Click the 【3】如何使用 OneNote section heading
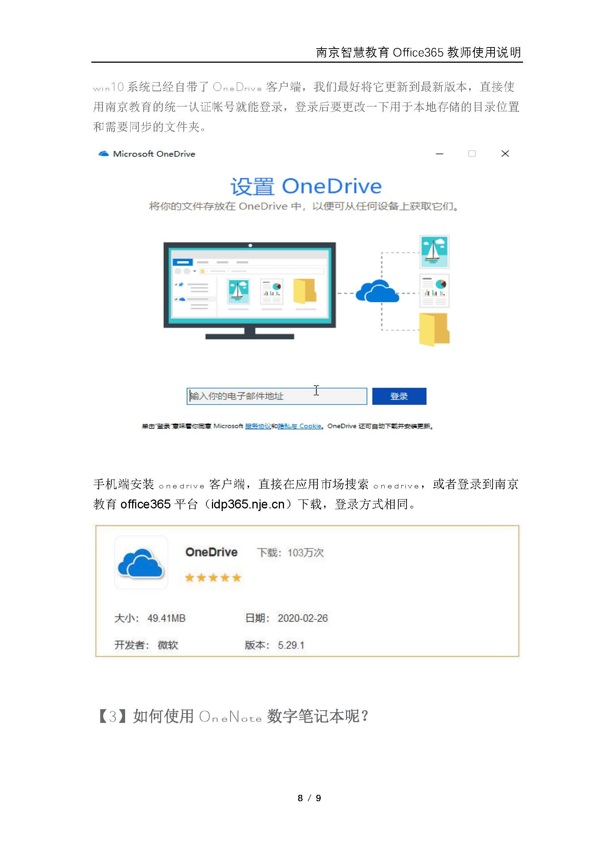The image size is (614, 868). click(x=233, y=716)
